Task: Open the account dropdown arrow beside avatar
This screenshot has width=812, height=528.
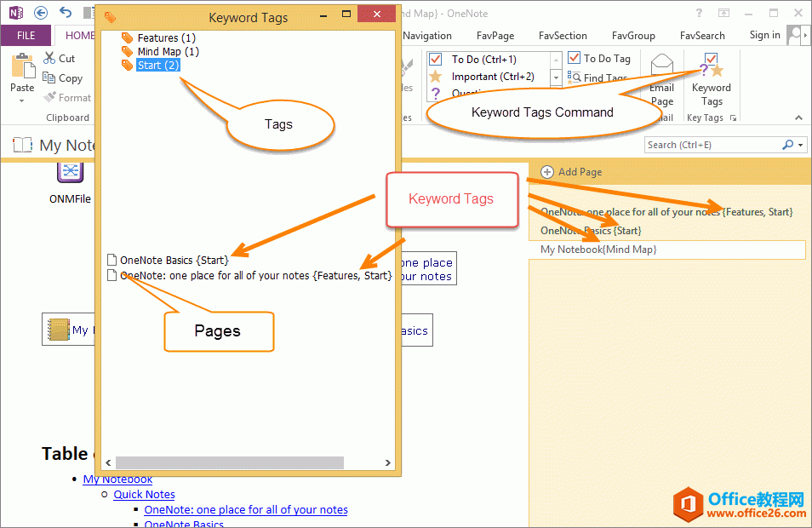Action: pos(804,36)
